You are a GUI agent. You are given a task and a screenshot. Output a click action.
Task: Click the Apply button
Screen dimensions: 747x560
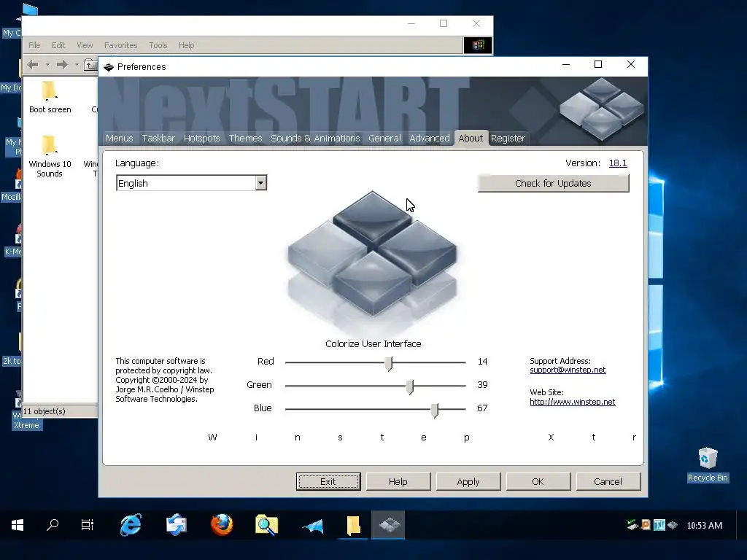[x=468, y=481]
